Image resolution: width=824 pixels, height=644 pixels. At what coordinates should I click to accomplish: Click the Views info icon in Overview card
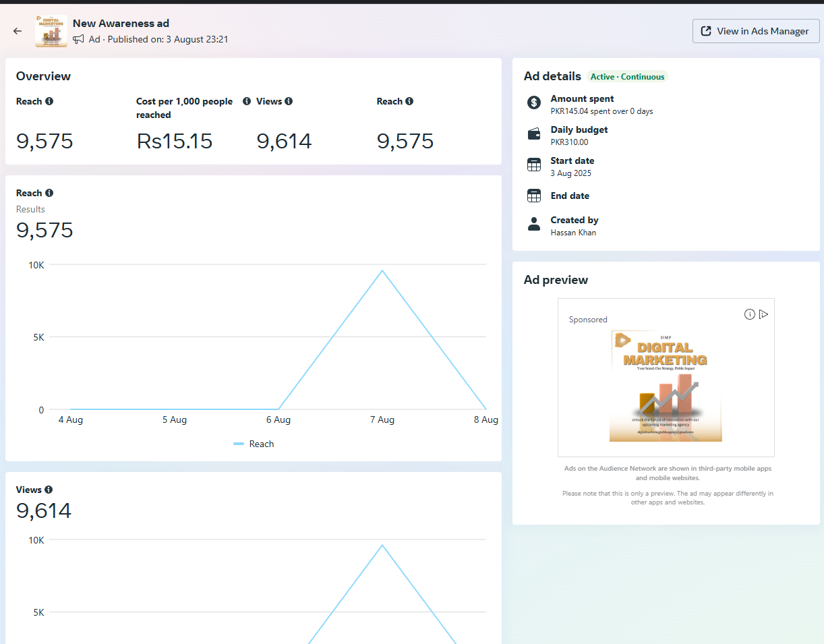coord(289,101)
